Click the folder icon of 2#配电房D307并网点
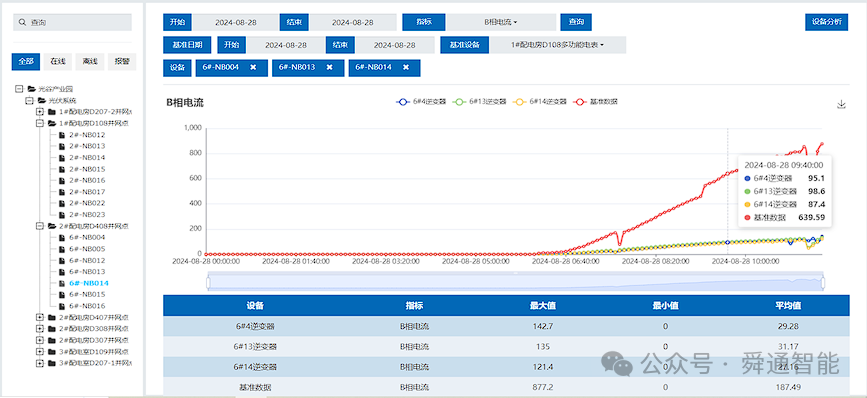The height and width of the screenshot is (398, 867). click(52, 340)
